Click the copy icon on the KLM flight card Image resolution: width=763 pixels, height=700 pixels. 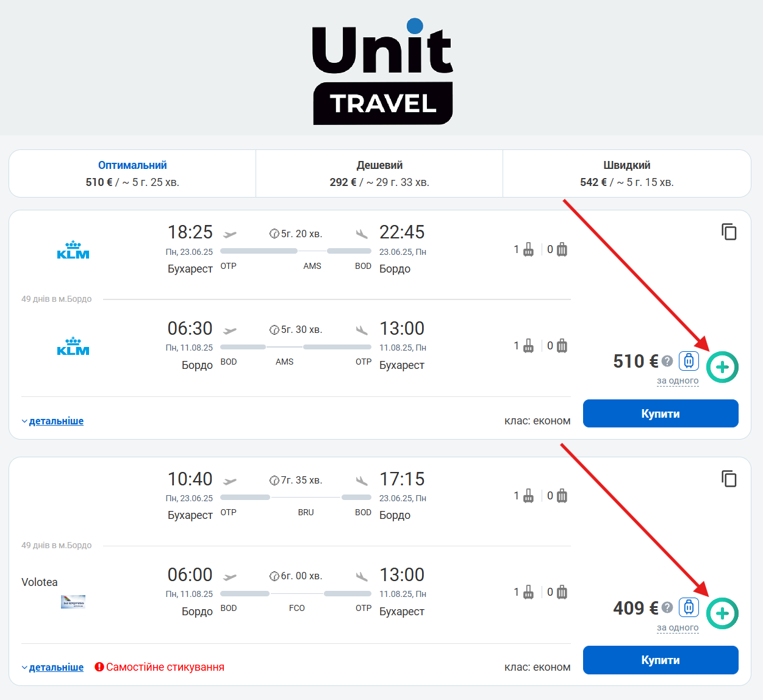click(729, 232)
